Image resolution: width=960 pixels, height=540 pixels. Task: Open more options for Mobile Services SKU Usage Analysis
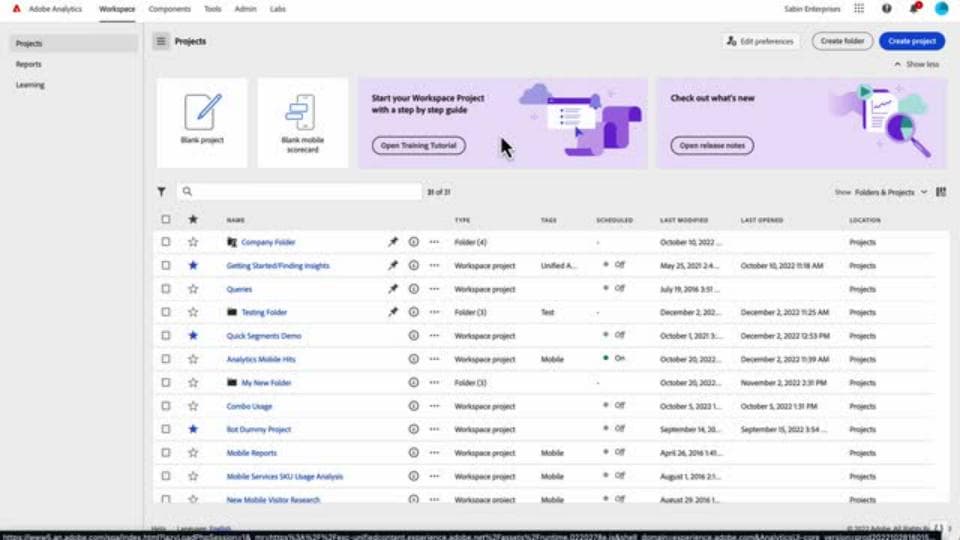434,476
